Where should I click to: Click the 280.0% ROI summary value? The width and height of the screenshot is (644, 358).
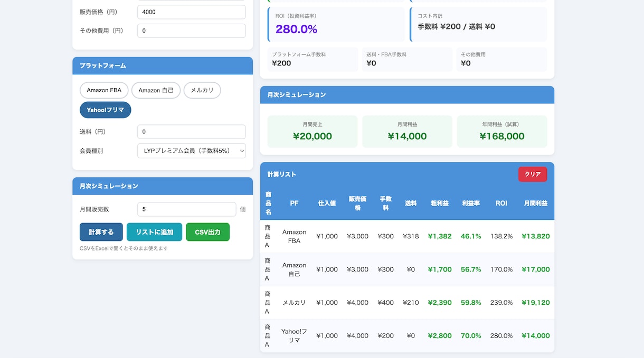(296, 29)
